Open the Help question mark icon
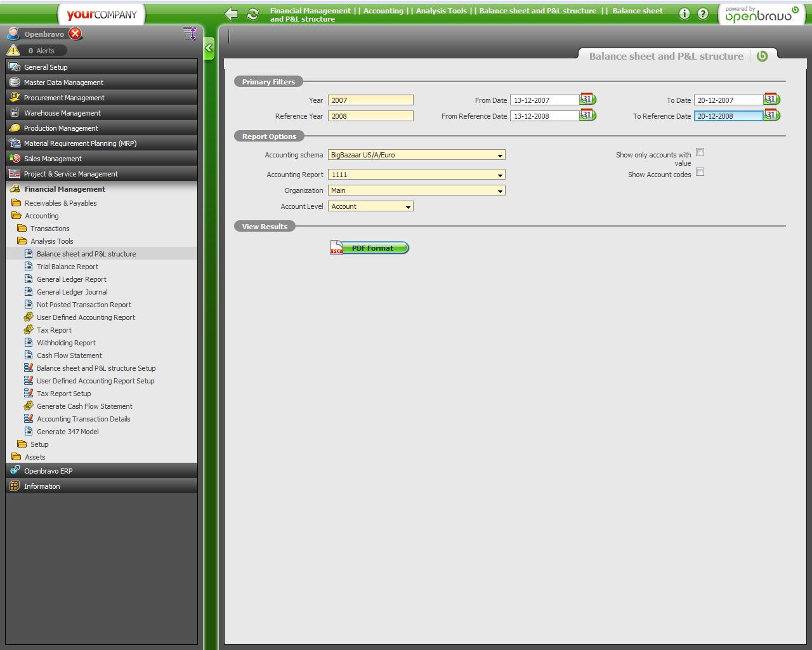The image size is (812, 650). point(703,14)
